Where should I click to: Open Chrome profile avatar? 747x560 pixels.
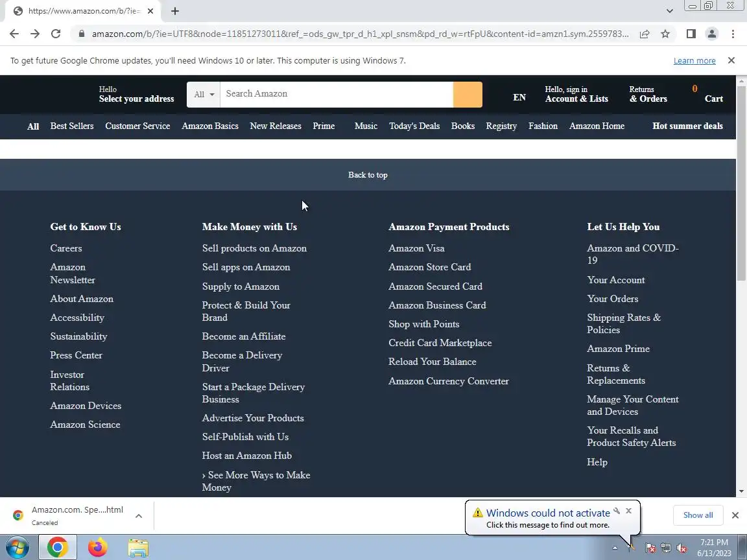tap(712, 34)
